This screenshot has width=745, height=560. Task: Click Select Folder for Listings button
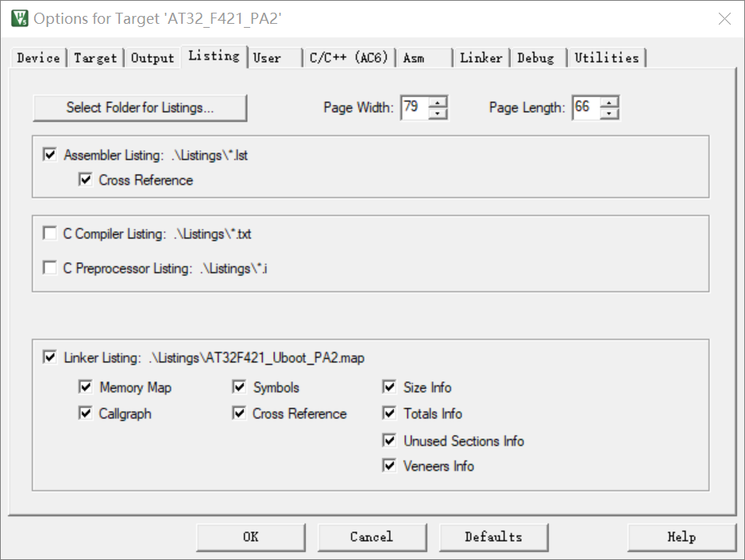[x=140, y=108]
